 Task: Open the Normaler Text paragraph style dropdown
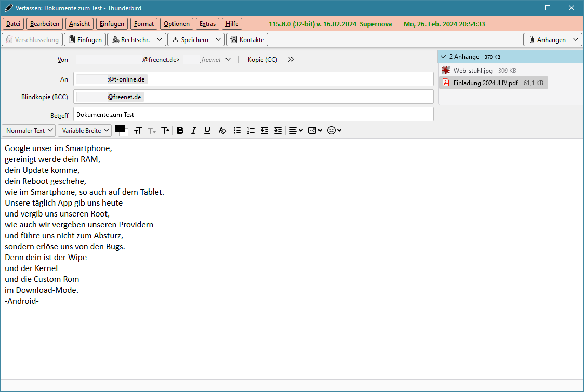pyautogui.click(x=29, y=130)
